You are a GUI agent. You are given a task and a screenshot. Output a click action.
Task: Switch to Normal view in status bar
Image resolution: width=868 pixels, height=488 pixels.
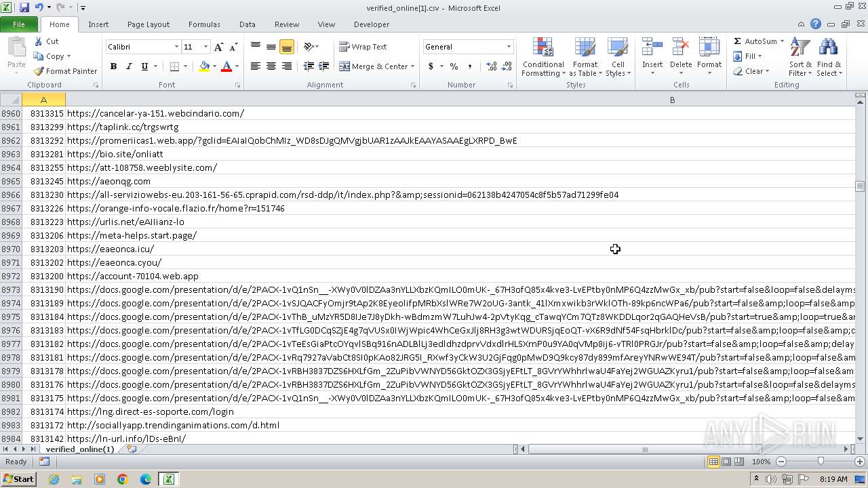click(713, 462)
